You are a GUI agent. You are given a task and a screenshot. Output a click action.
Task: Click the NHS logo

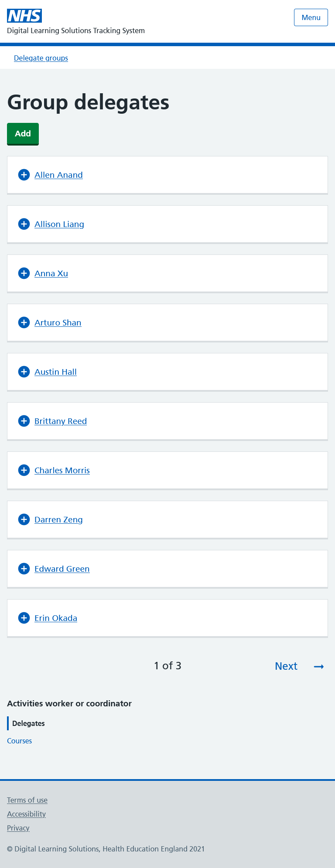click(x=24, y=16)
